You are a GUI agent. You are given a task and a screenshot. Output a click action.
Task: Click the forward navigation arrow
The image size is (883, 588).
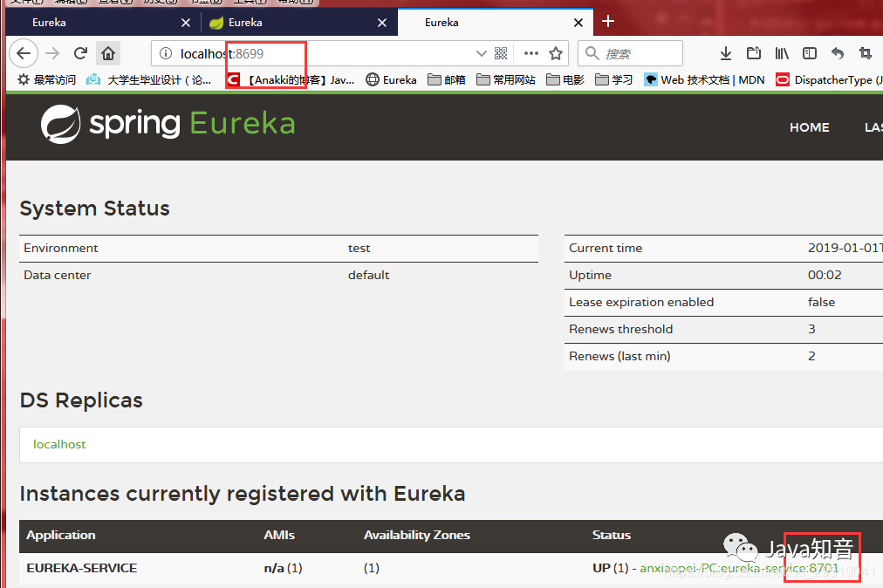(x=52, y=53)
